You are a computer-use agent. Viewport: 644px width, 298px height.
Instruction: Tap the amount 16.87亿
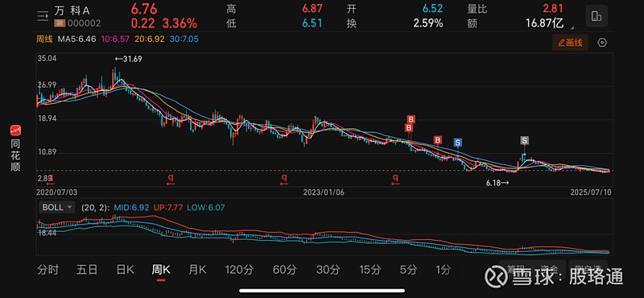pos(544,23)
